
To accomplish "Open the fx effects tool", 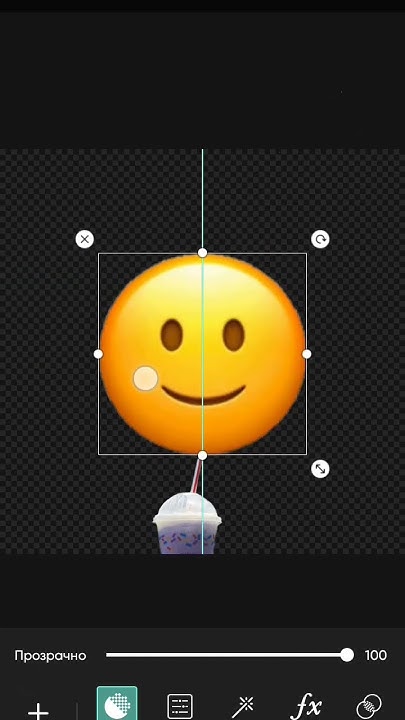I will point(305,708).
